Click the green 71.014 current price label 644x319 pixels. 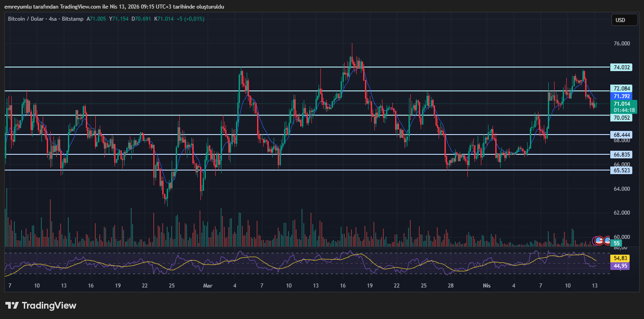pyautogui.click(x=622, y=104)
